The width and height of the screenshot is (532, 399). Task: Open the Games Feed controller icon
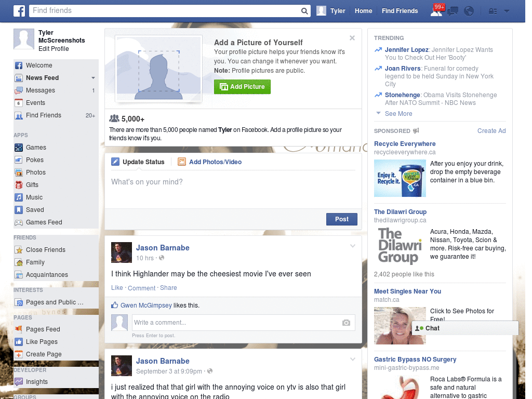(19, 222)
